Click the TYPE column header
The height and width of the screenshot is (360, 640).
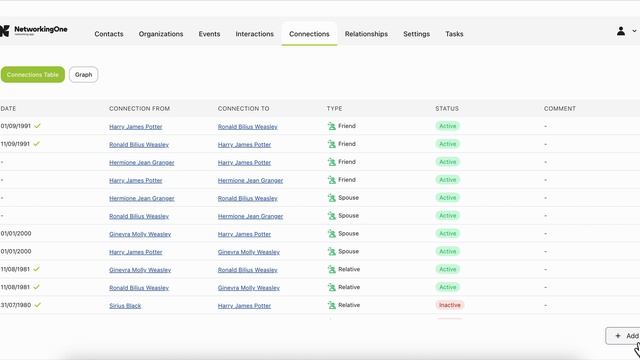coord(334,109)
